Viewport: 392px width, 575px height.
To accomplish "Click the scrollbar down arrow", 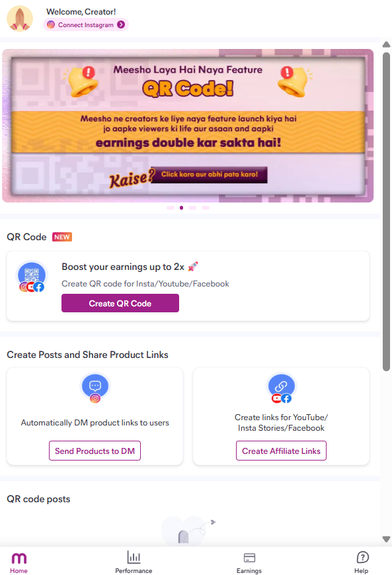I will 386,539.
